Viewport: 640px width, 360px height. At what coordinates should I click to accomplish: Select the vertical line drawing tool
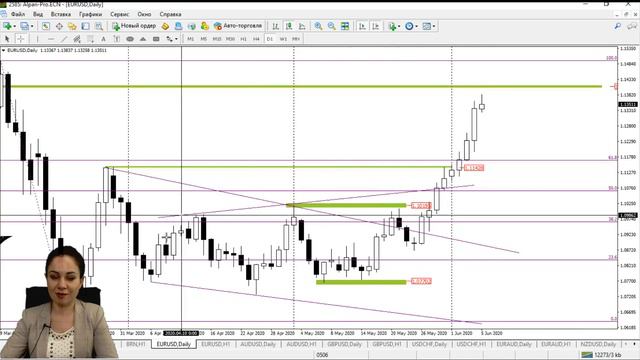(x=37, y=39)
